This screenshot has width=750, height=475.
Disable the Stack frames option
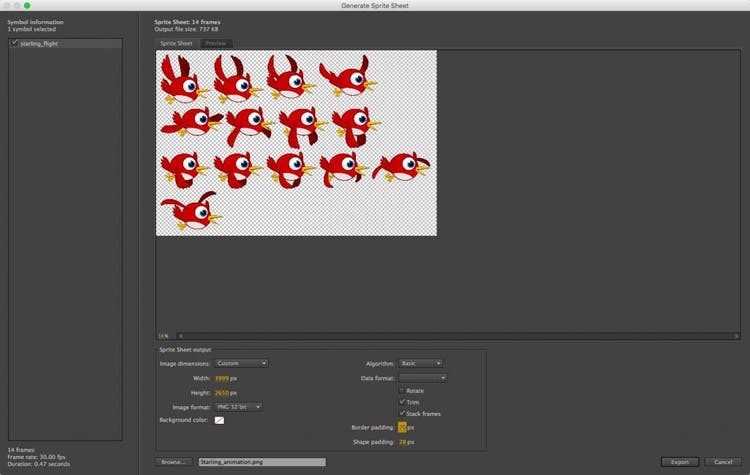402,413
